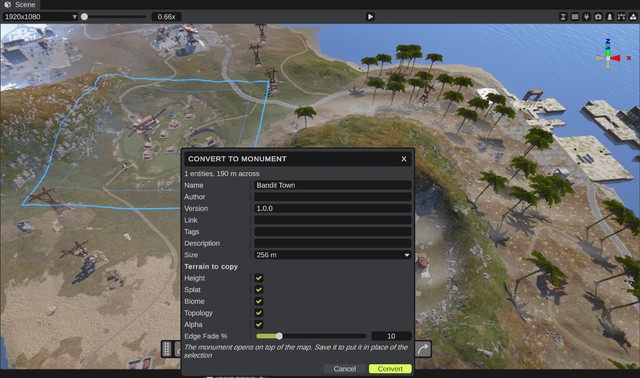Uncheck the Biome terrain checkbox
Screen dimensions: 640x378
point(258,301)
